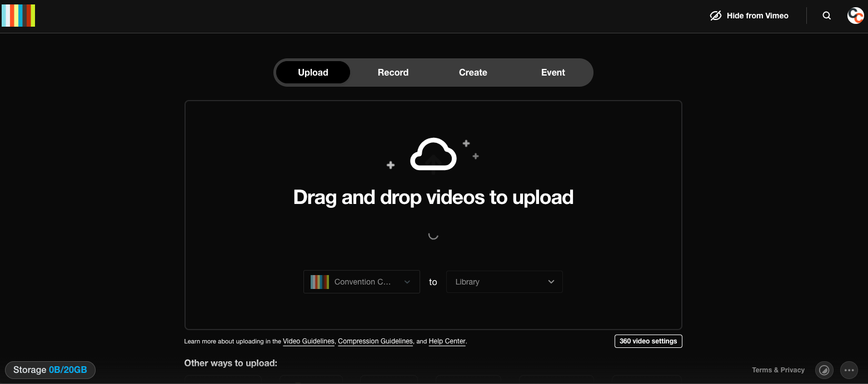The width and height of the screenshot is (868, 384).
Task: Open your account profile avatar menu
Action: click(855, 16)
